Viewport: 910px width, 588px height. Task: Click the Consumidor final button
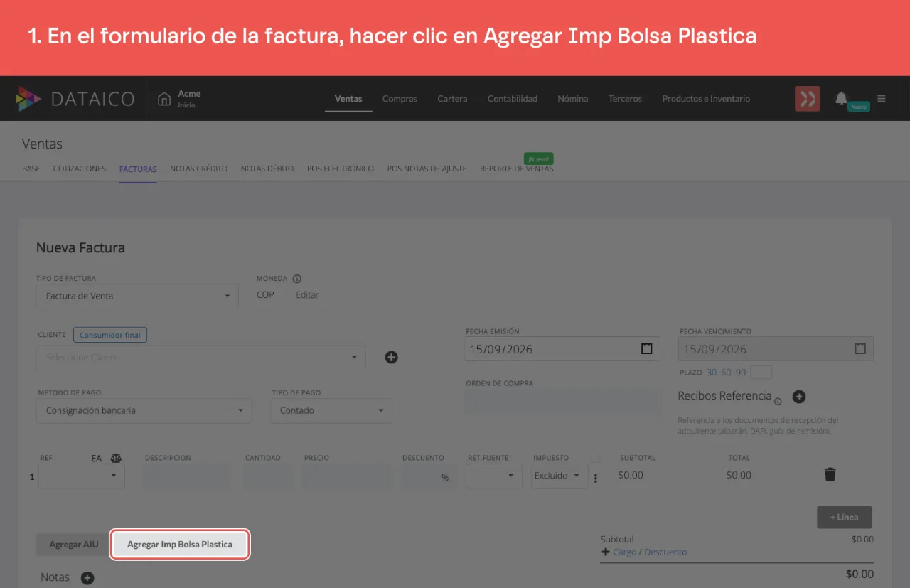[x=110, y=335]
